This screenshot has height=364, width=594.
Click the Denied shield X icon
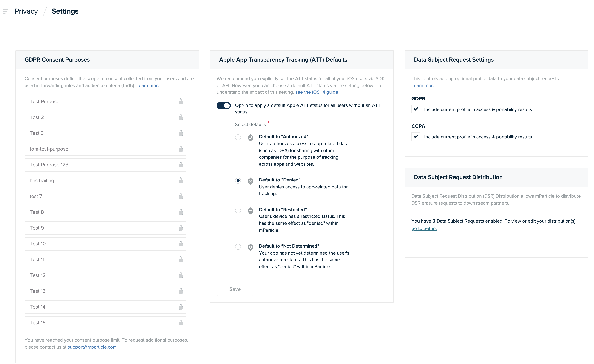click(x=251, y=181)
